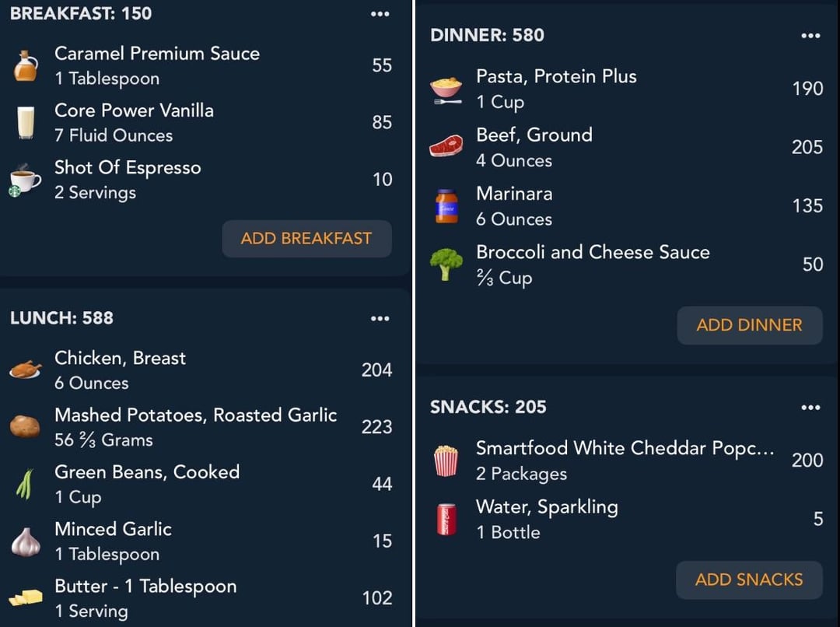Tap the Add Breakfast button
Screen dimensions: 840x627
click(x=307, y=239)
